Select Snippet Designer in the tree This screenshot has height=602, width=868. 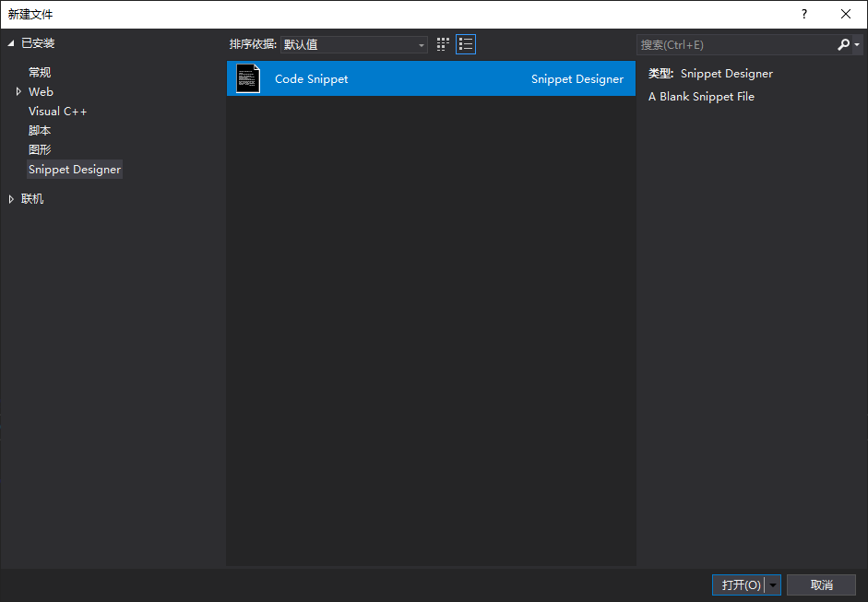coord(75,170)
